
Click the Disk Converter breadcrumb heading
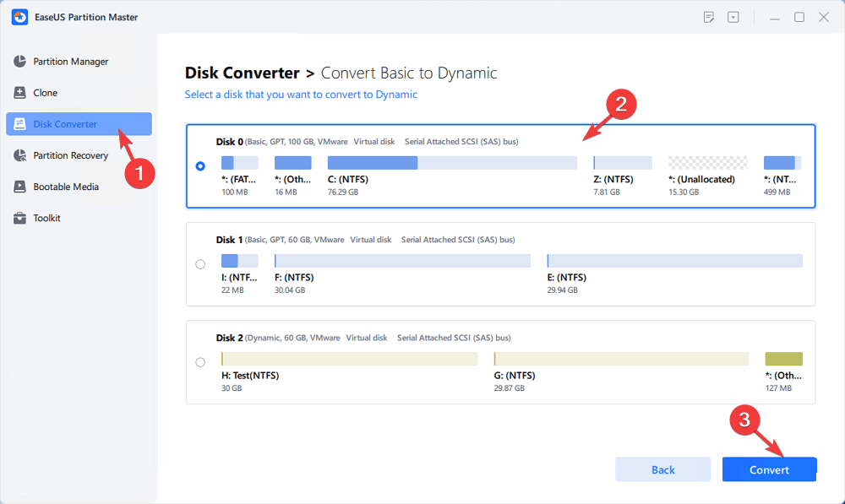point(242,73)
